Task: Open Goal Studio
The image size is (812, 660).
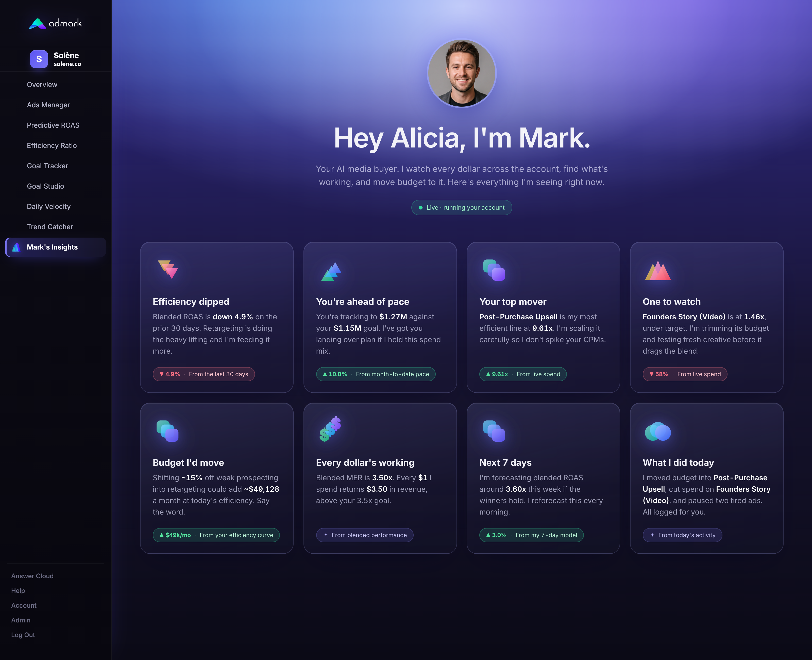Action: 46,186
